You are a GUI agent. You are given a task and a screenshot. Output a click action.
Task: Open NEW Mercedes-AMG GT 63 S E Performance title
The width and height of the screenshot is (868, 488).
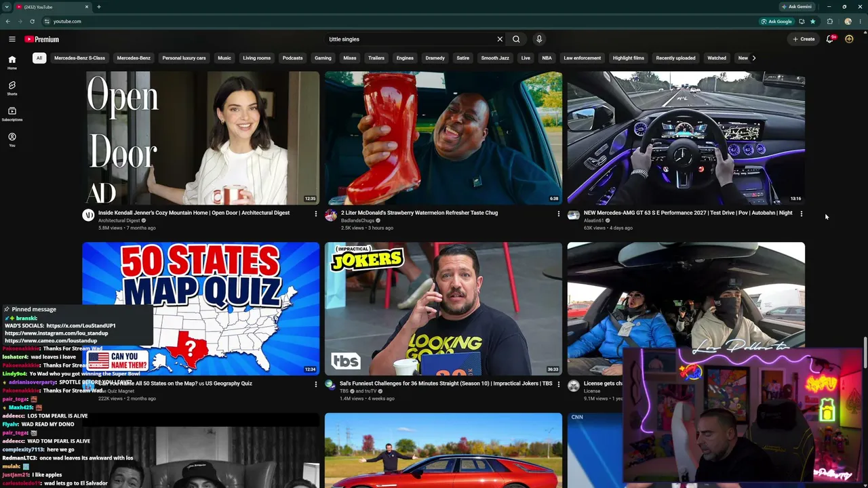tap(688, 213)
